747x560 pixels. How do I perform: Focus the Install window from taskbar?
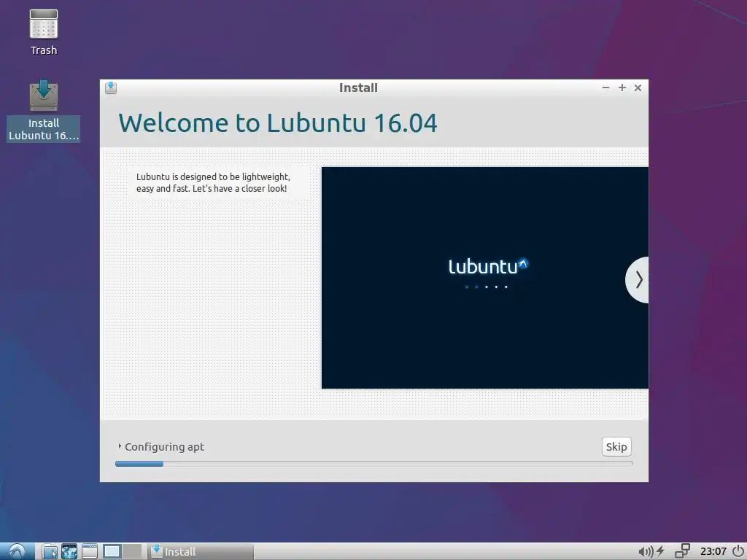point(200,551)
